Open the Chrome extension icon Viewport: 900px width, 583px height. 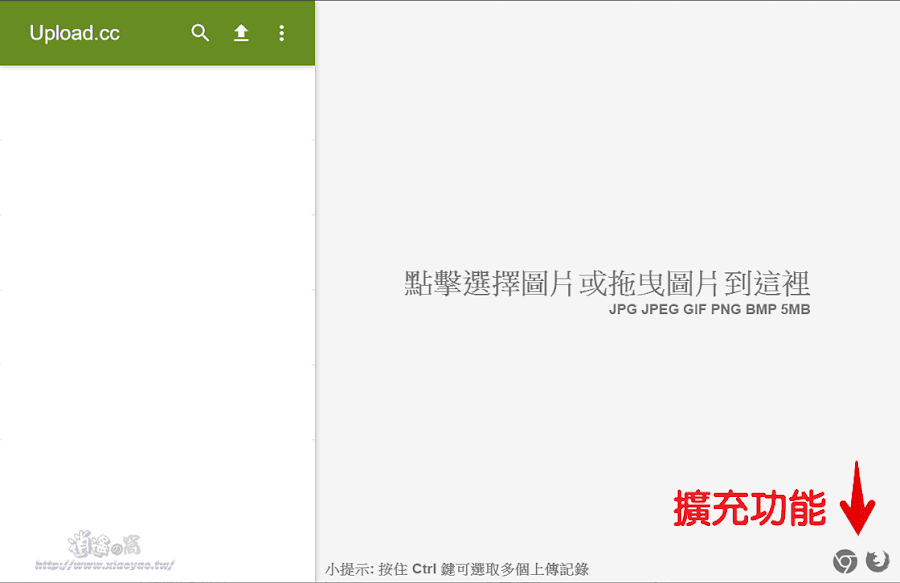click(x=845, y=561)
